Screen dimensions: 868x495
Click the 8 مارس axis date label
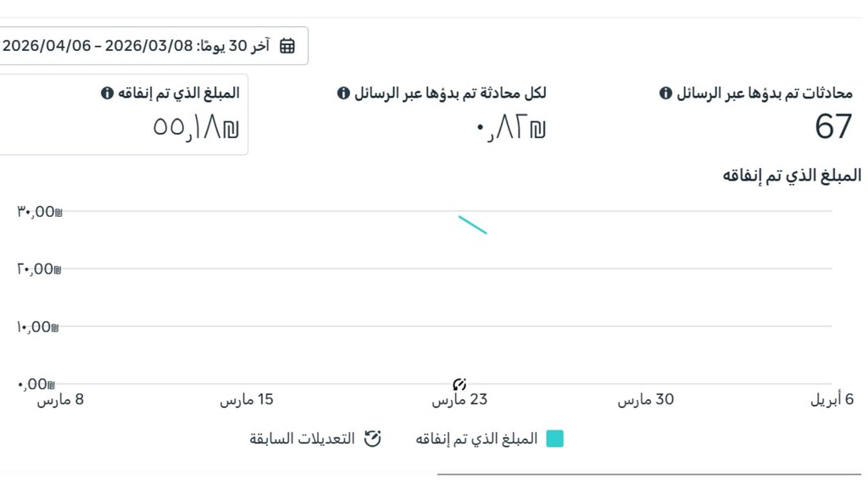click(x=60, y=400)
